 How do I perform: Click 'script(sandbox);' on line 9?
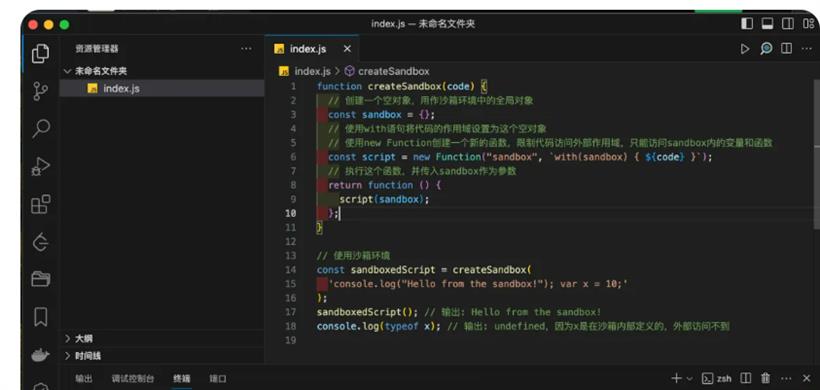click(x=384, y=199)
